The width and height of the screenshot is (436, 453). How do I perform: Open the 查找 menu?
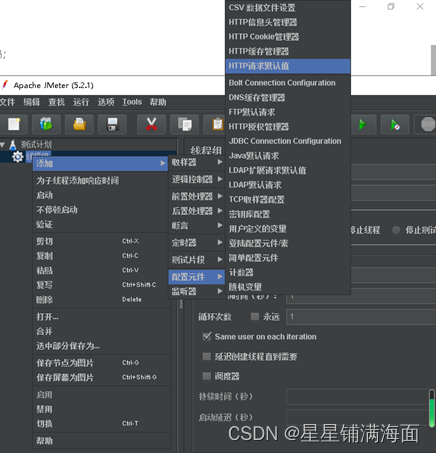tap(56, 102)
